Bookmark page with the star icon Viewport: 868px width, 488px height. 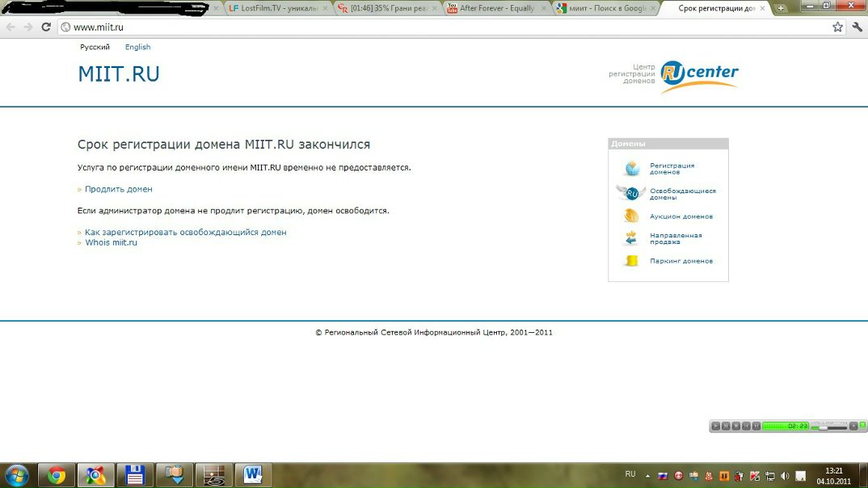(838, 27)
